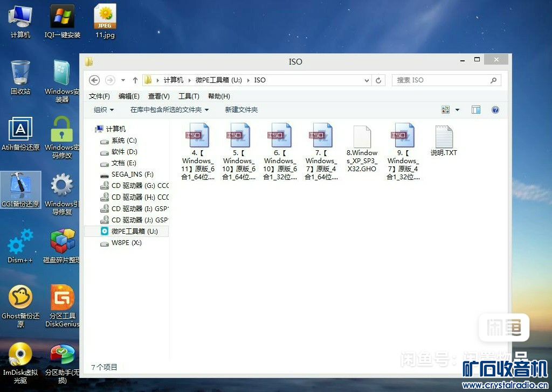Click the 新建文件夹 button
The image size is (552, 392).
tap(241, 110)
